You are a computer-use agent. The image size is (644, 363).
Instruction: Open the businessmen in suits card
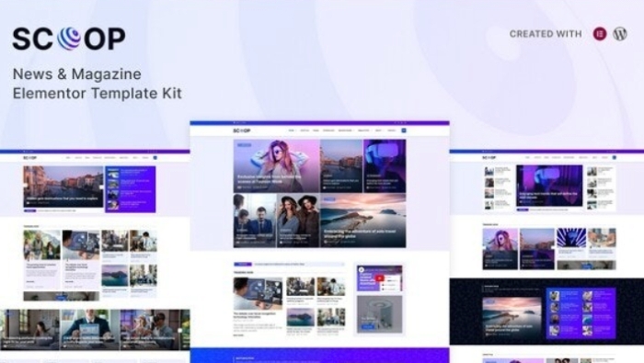click(255, 221)
